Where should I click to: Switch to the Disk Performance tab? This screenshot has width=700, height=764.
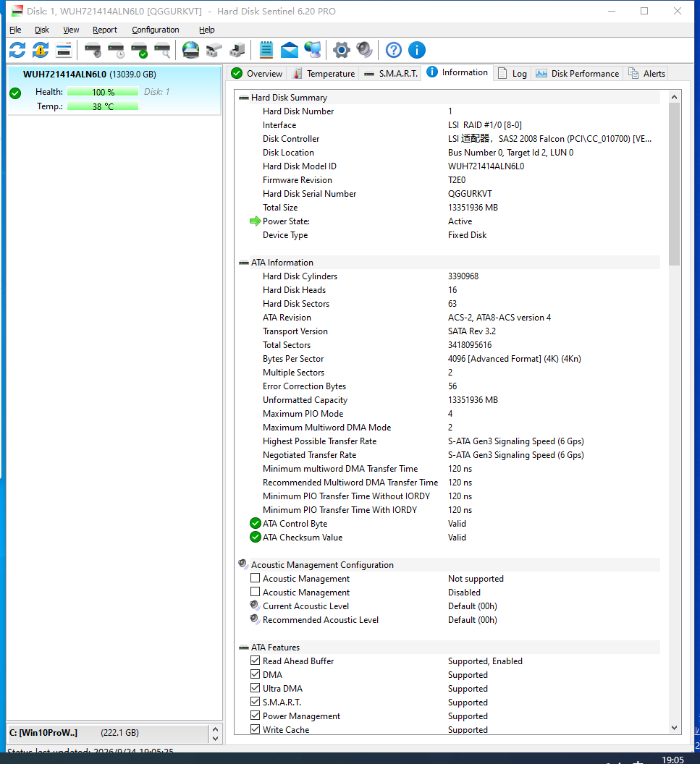click(x=577, y=74)
